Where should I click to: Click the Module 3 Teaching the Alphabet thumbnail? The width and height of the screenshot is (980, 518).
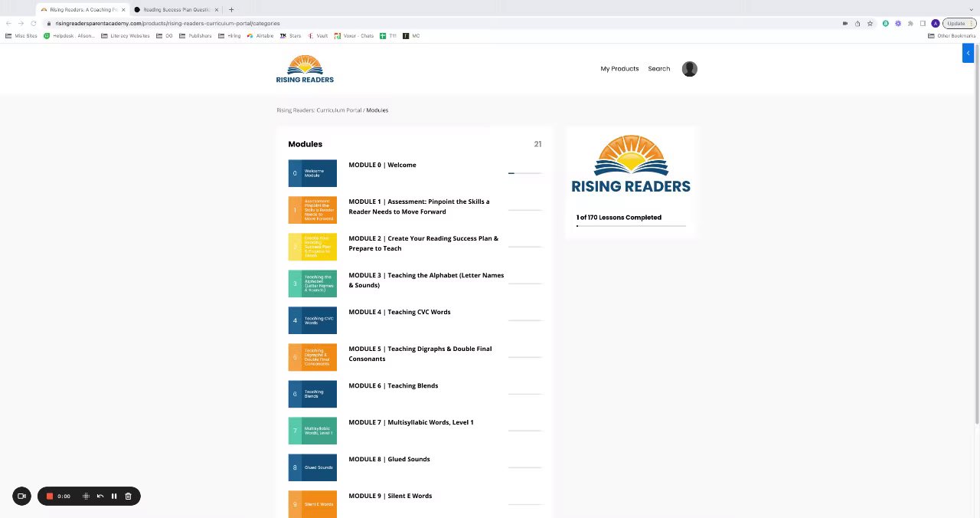(x=312, y=284)
